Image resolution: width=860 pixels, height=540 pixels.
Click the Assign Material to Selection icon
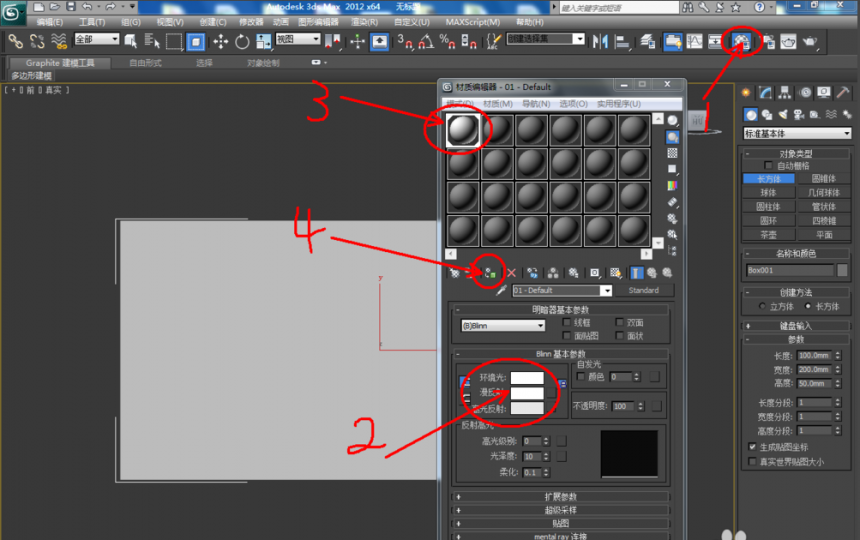(x=490, y=272)
